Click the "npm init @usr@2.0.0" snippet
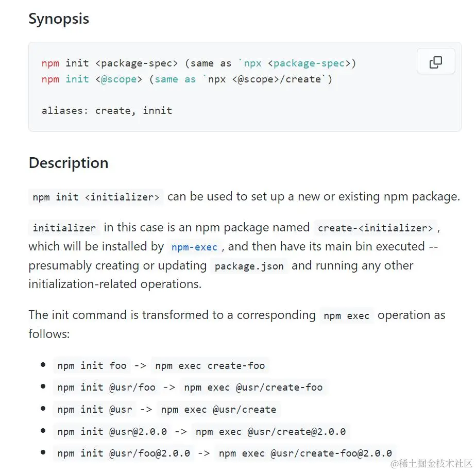The width and height of the screenshot is (476, 472). click(x=112, y=431)
